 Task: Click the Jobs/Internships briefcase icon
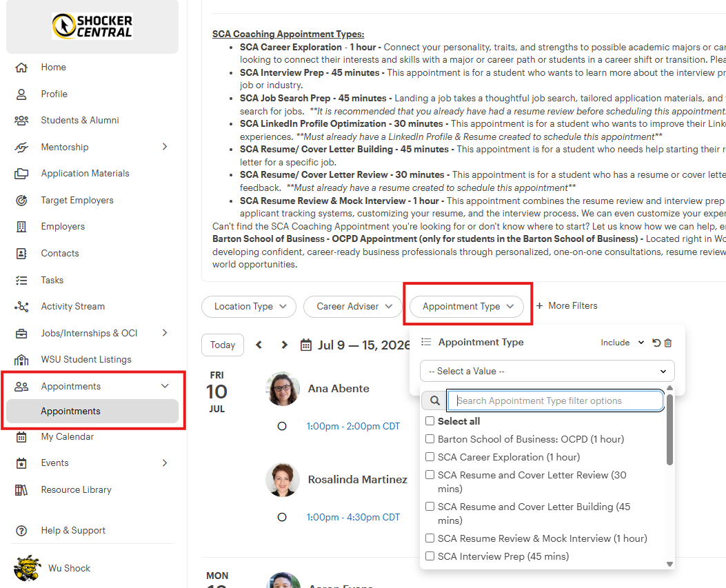click(21, 334)
